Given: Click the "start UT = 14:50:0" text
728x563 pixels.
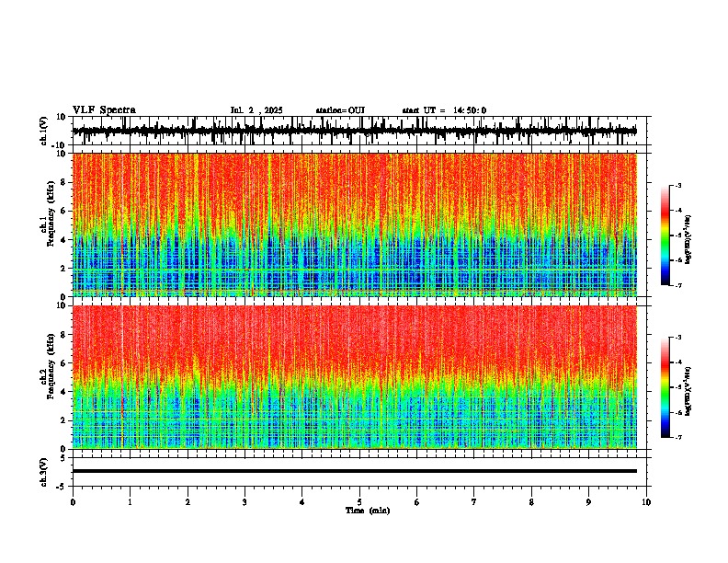Looking at the screenshot, I should 444,110.
